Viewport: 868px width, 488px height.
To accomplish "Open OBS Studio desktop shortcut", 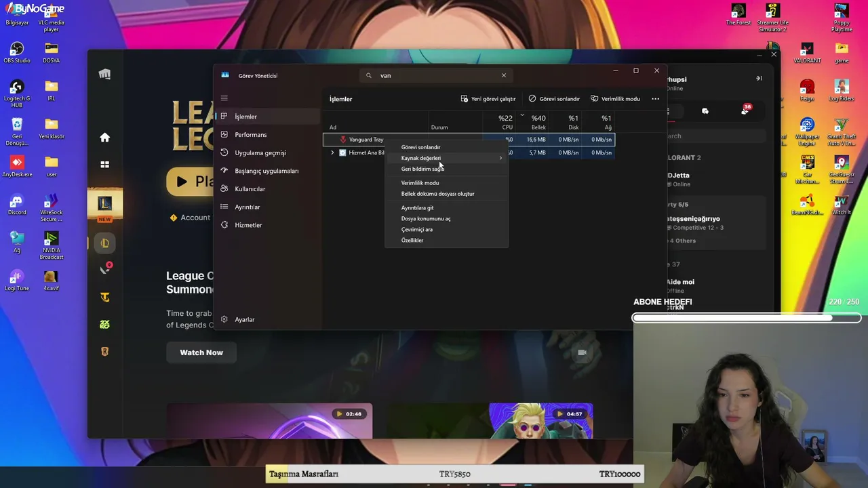I will 17,52.
